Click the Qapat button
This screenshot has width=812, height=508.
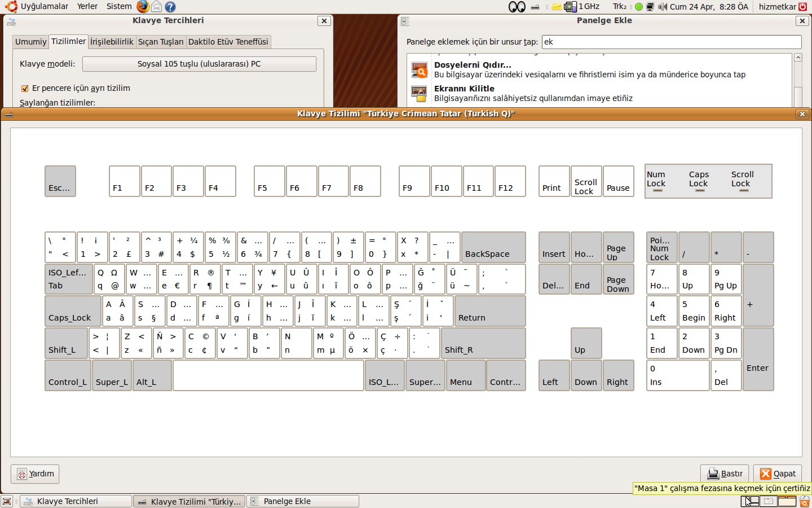coord(778,474)
